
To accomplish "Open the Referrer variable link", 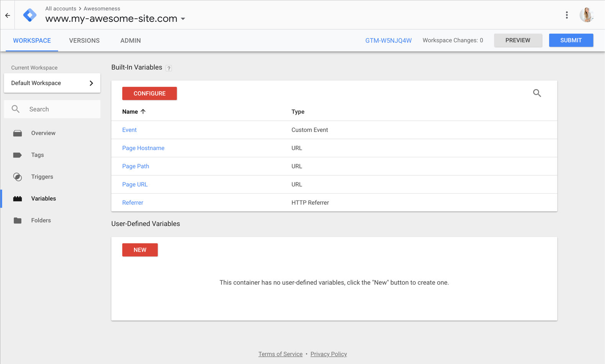I will point(132,202).
